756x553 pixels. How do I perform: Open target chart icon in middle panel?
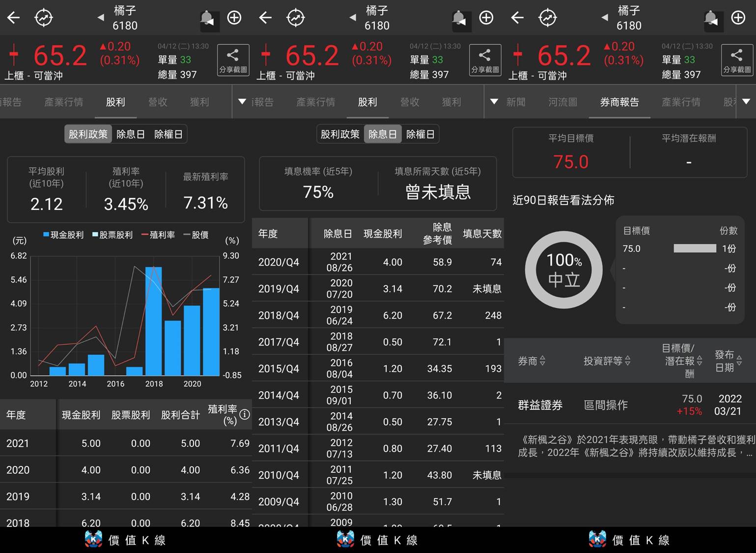pyautogui.click(x=296, y=18)
